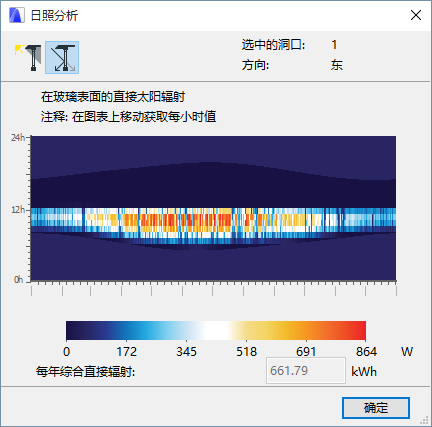The width and height of the screenshot is (432, 427).
Task: Click the 172 legend value
Action: coord(127,352)
